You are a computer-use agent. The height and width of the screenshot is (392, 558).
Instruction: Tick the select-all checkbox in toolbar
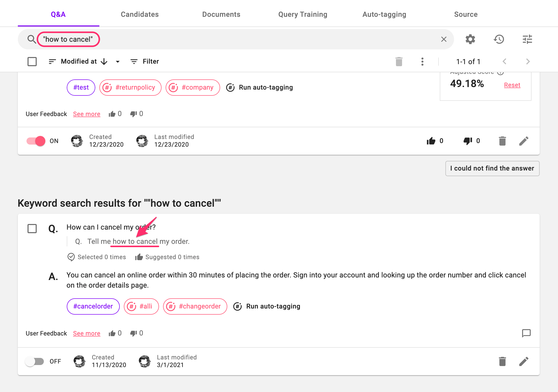click(32, 62)
